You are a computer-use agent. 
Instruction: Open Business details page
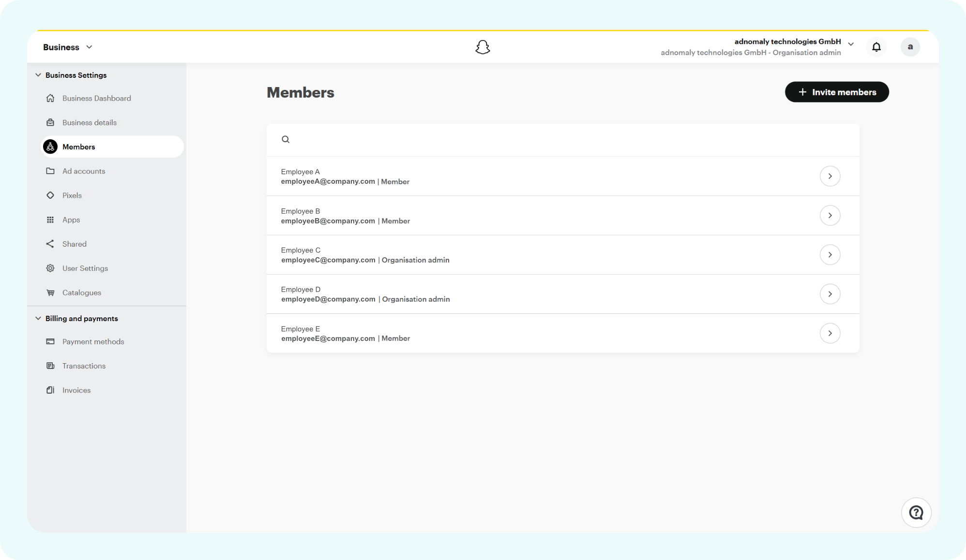[x=90, y=122]
